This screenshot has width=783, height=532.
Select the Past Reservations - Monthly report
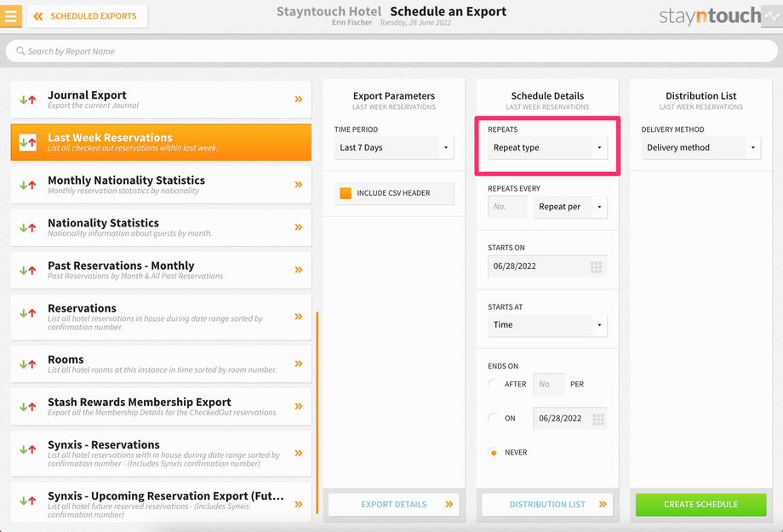[x=161, y=270]
